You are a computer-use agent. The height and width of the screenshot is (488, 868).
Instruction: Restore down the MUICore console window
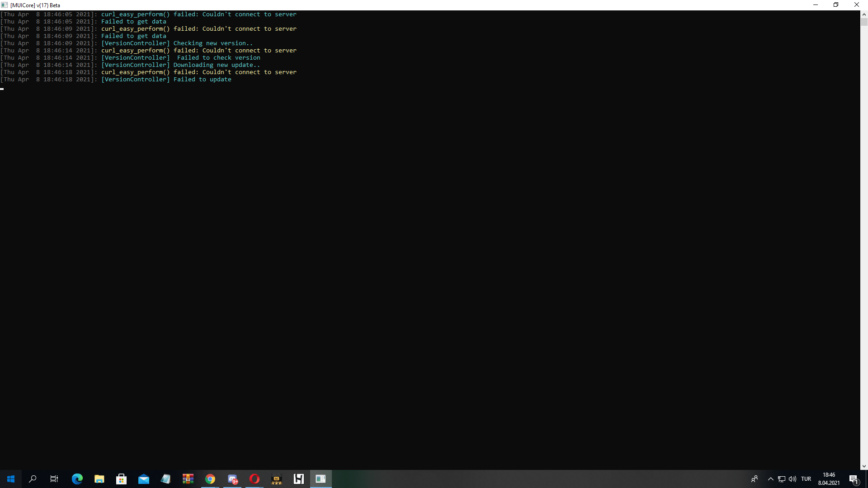[836, 5]
